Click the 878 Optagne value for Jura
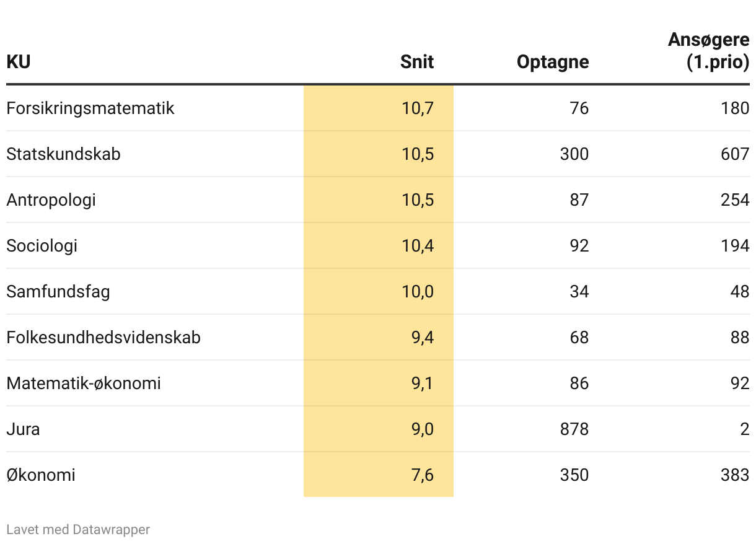 [574, 429]
